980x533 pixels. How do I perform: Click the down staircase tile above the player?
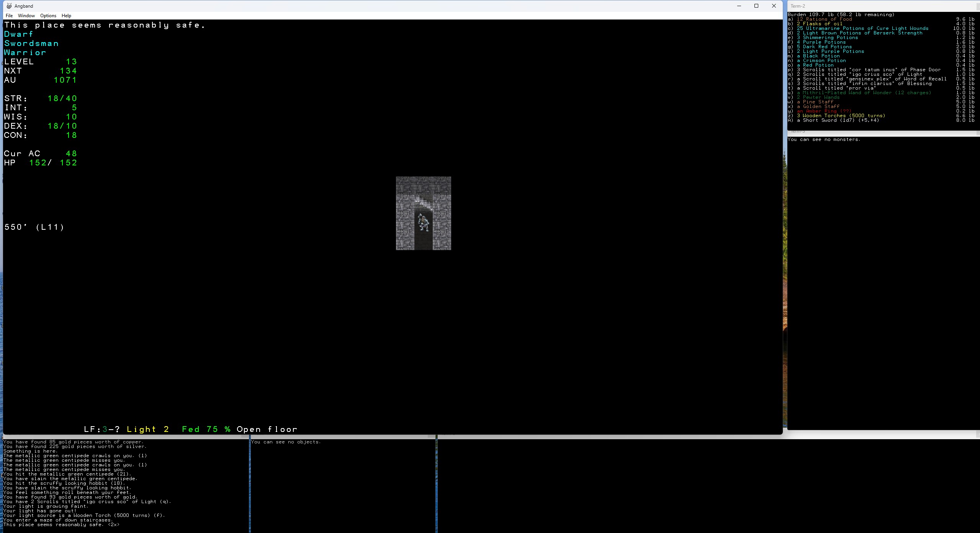pyautogui.click(x=424, y=204)
